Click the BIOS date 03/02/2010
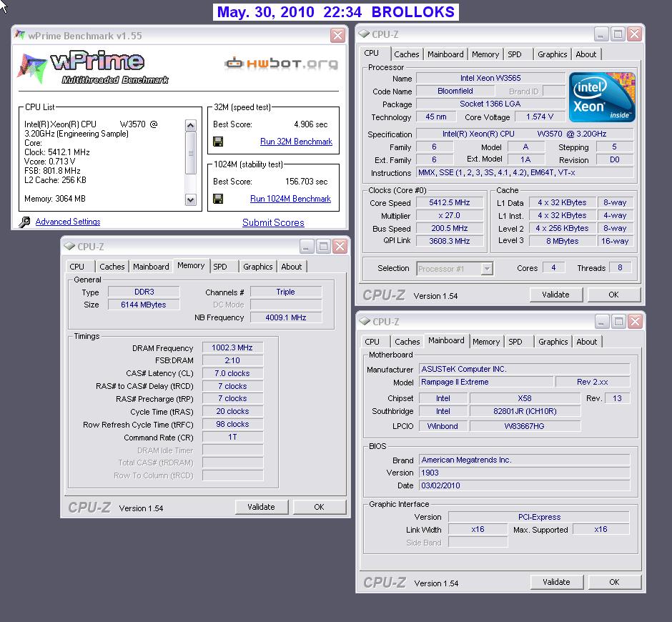672x622 pixels. pos(525,485)
